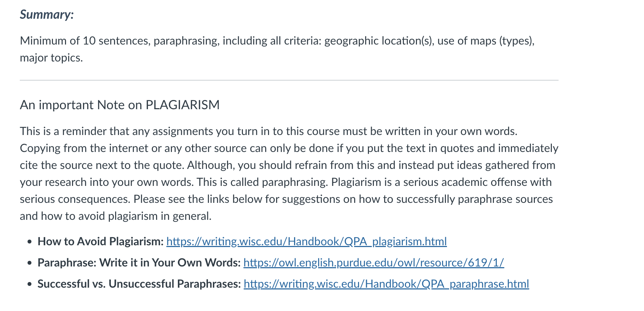644x311 pixels.
Task: Click the major topics. text line
Action: pyautogui.click(x=51, y=58)
